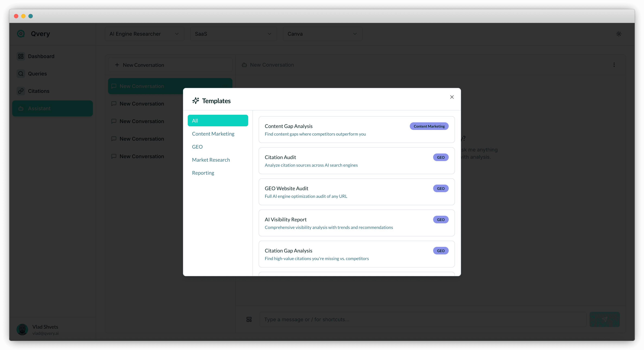Select the Content Marketing category
Image resolution: width=644 pixels, height=350 pixels.
click(213, 134)
